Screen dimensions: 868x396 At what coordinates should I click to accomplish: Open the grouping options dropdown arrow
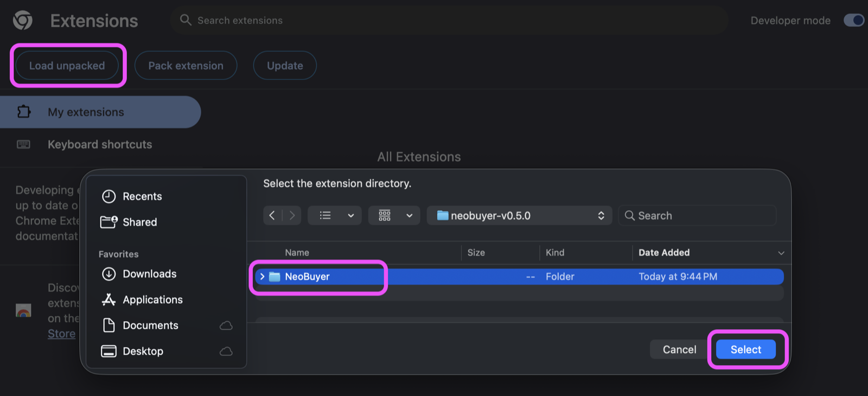click(x=410, y=216)
